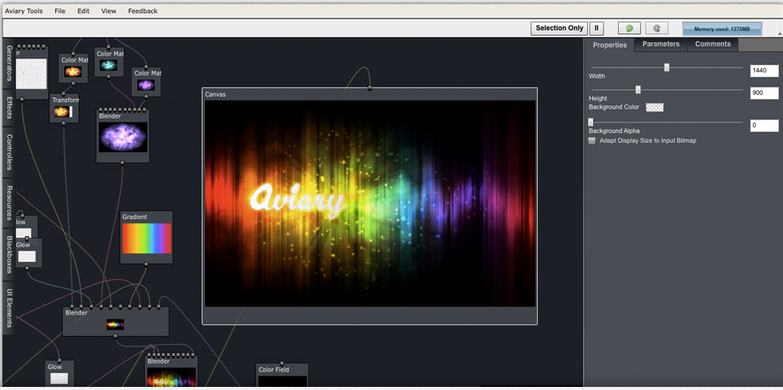Viewport: 783px width, 390px height.
Task: Click the Background Alpha slider handle
Action: [591, 122]
